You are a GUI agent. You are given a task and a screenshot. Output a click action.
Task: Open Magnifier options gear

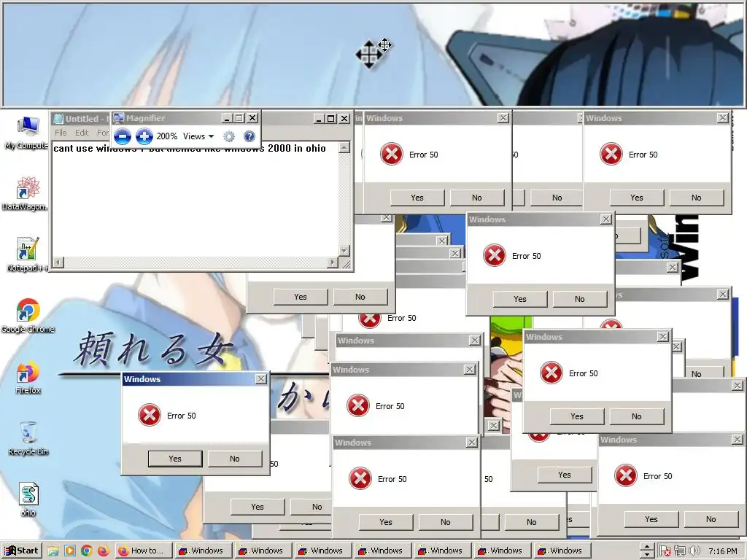229,136
